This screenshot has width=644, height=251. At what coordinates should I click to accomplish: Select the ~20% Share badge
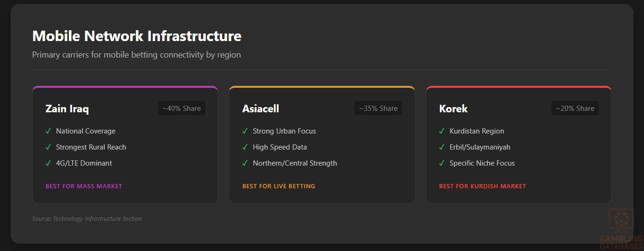[575, 109]
